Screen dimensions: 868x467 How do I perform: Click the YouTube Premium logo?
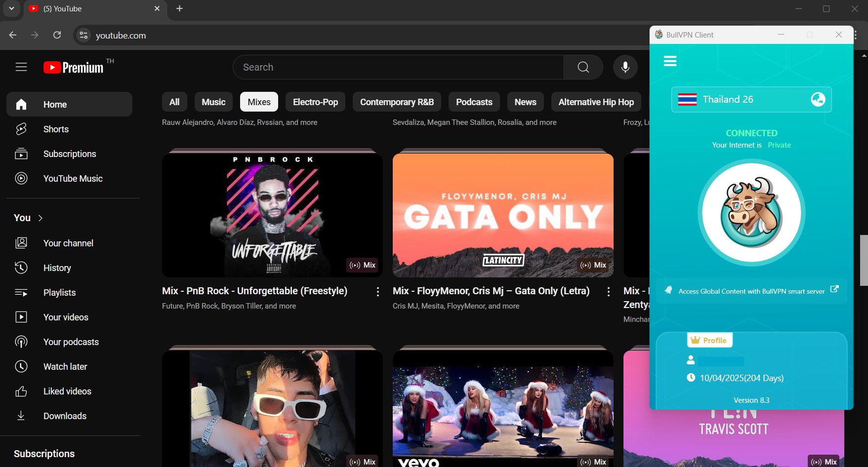[x=74, y=67]
